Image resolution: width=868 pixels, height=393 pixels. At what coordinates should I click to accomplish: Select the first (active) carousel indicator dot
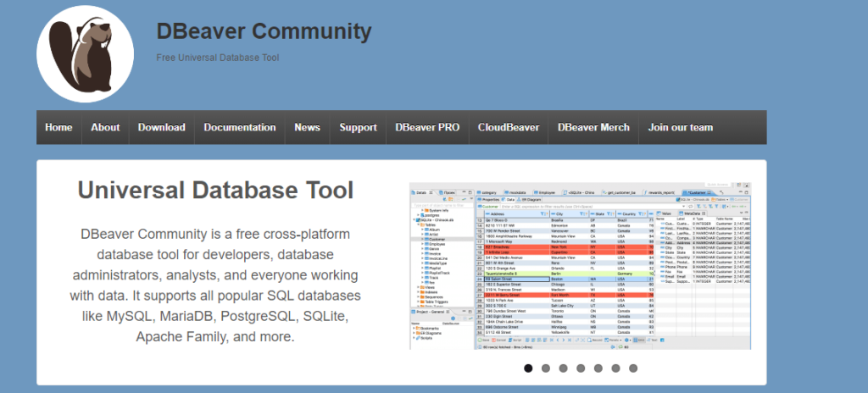pos(528,368)
